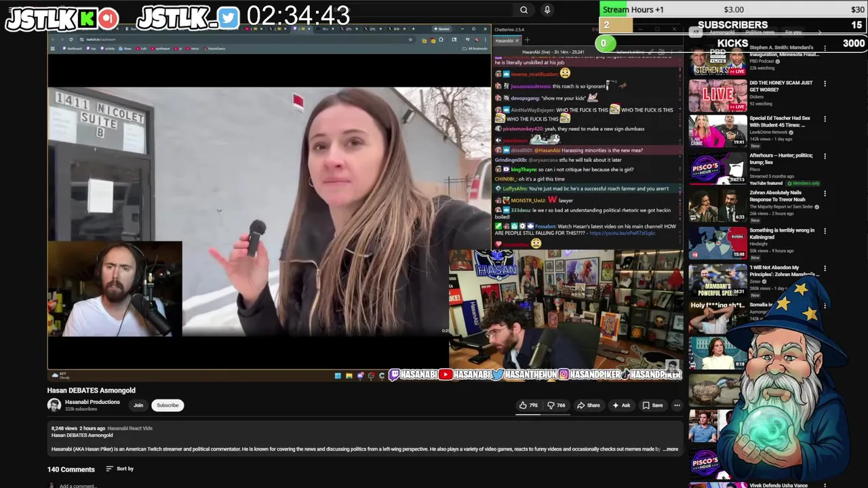
Task: Visit the Hindsight channel link
Action: [759, 244]
